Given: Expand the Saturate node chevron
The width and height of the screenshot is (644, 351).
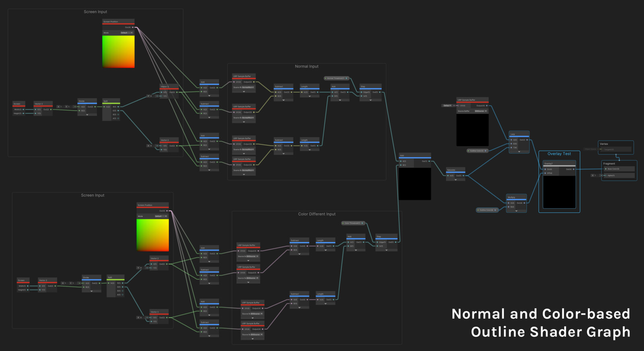Looking at the screenshot, I should point(456,180).
